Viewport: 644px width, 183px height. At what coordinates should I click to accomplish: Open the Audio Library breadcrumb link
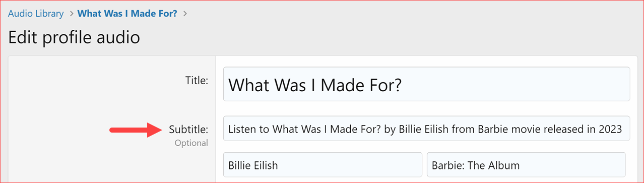(x=36, y=13)
